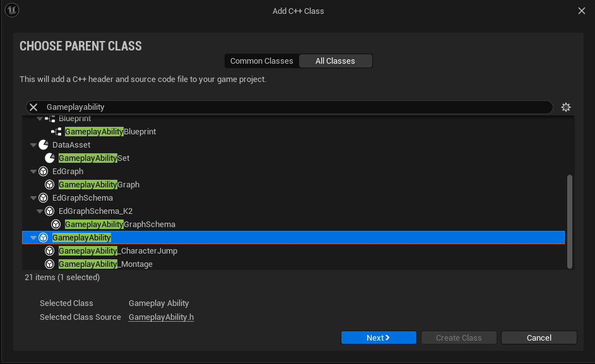Screen dimensions: 595x364
Task: Collapse the Blueprint tree node
Action: [x=40, y=119]
